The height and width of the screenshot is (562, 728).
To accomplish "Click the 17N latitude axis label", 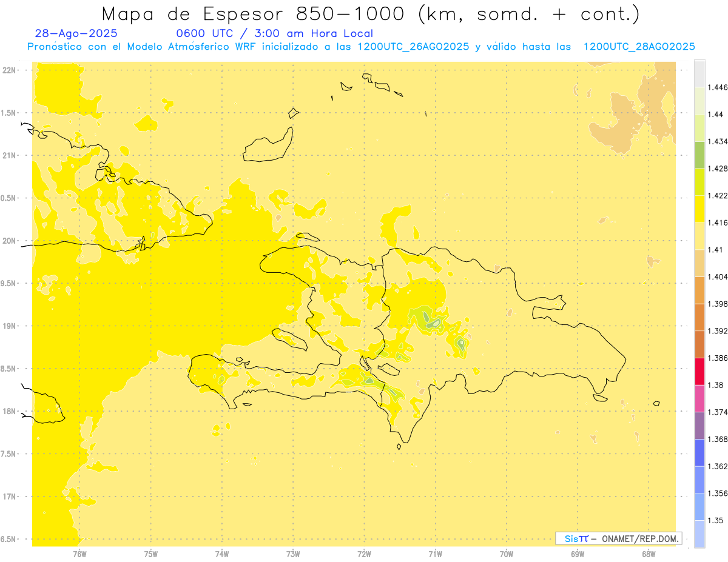I will [9, 497].
